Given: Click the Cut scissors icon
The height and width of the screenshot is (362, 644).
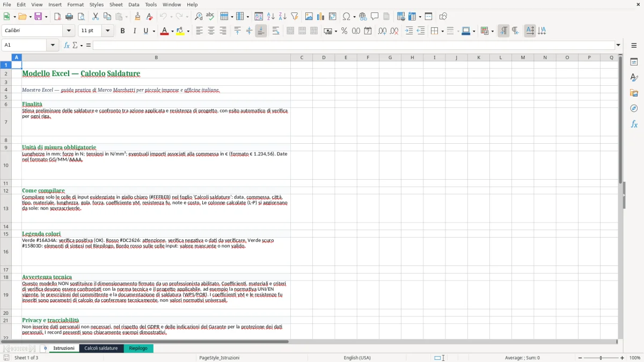Looking at the screenshot, I should [x=96, y=17].
